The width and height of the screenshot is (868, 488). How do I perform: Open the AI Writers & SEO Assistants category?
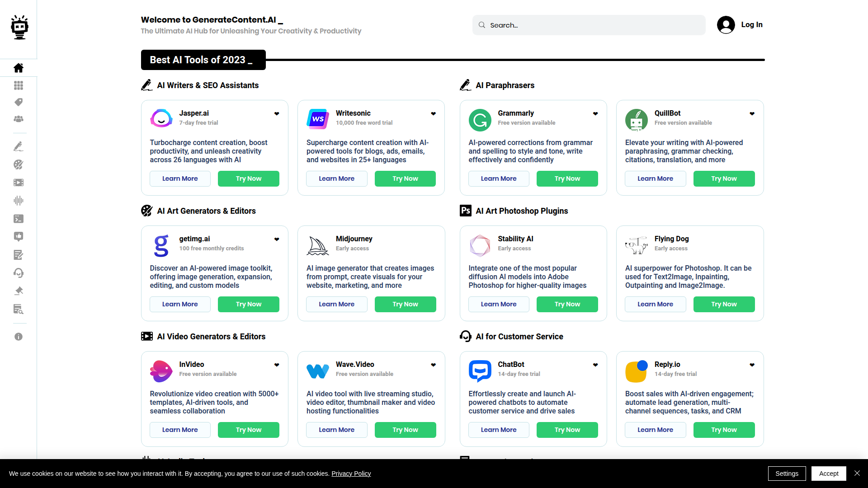click(208, 85)
